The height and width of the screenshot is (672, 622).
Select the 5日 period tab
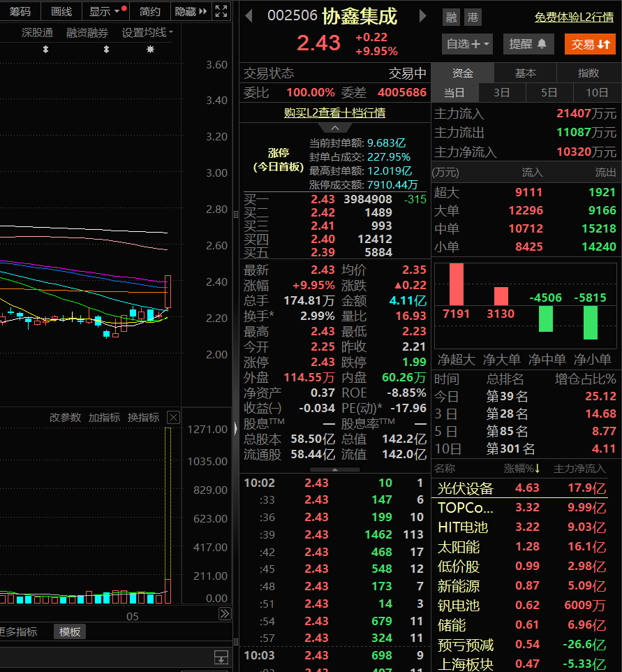click(x=549, y=93)
